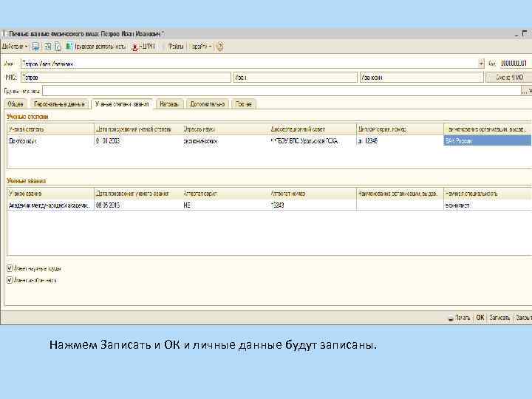Toggle the Имеет изобретения checkbox
The image size is (532, 399).
click(10, 280)
